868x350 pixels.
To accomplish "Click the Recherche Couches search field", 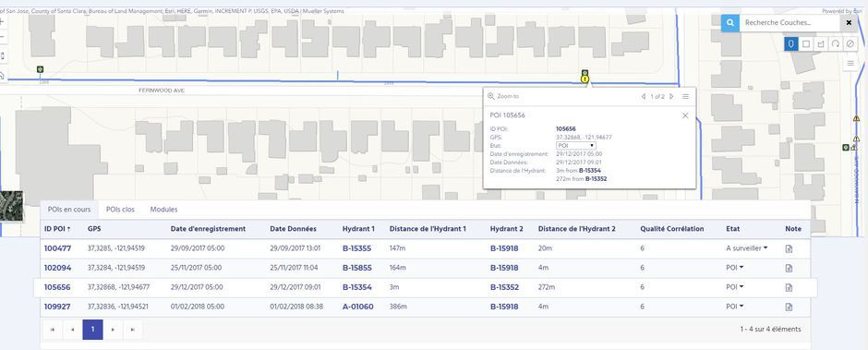I will click(790, 23).
